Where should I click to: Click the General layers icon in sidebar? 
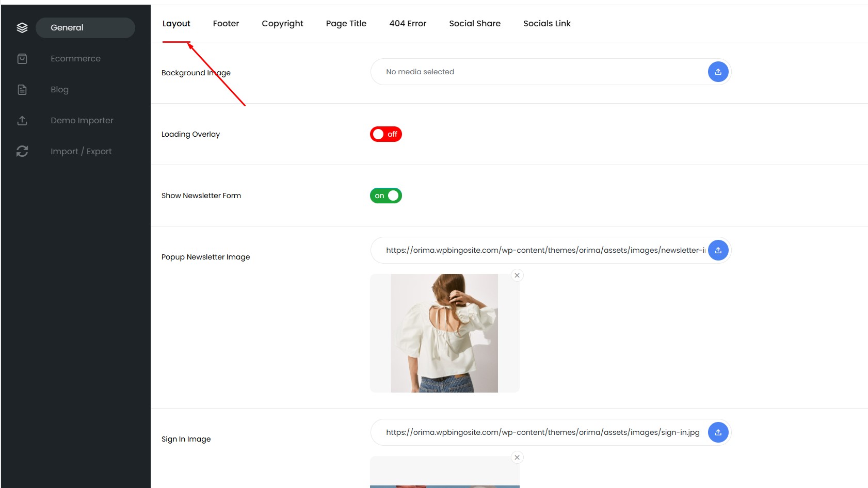22,28
